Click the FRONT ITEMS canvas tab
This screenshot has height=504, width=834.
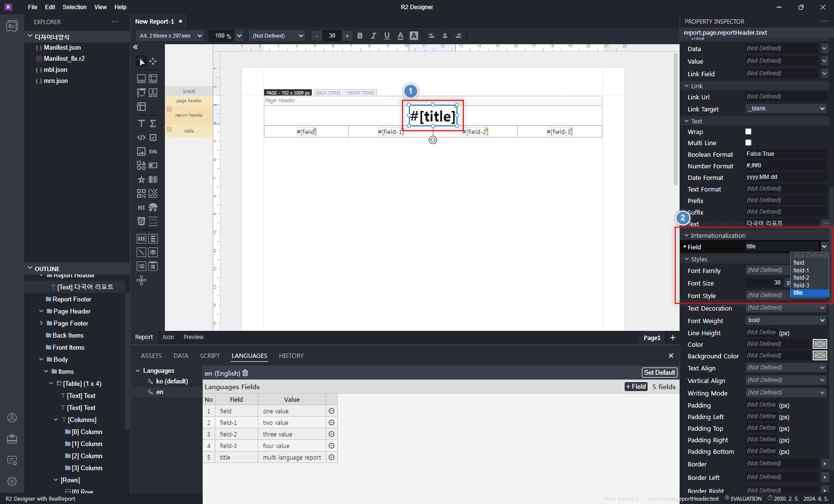(361, 93)
